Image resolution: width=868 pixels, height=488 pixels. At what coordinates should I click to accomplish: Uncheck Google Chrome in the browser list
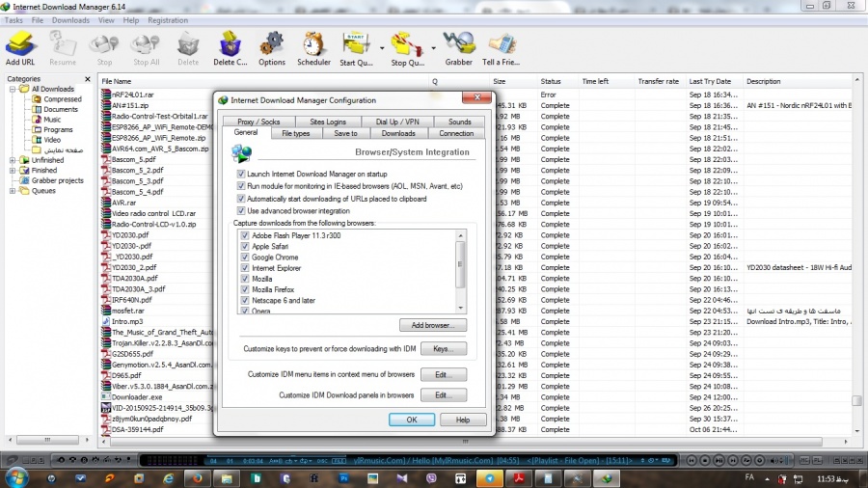point(245,258)
